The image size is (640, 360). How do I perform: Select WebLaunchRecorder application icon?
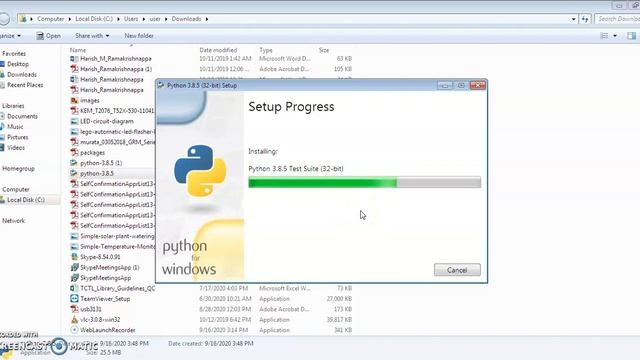coord(74,330)
